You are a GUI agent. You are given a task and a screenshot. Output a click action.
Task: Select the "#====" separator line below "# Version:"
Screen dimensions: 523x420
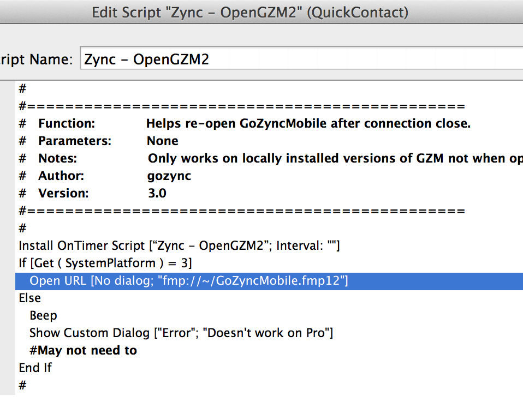click(269, 211)
